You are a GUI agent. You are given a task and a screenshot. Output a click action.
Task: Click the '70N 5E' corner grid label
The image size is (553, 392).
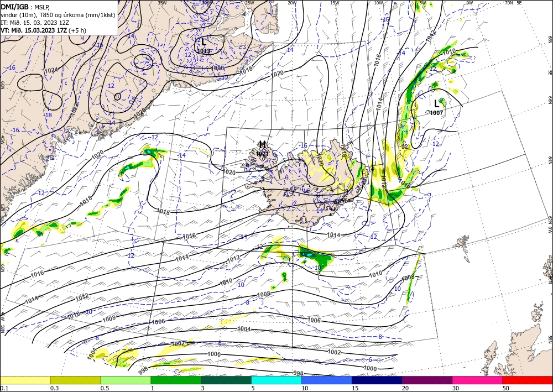coord(514,3)
